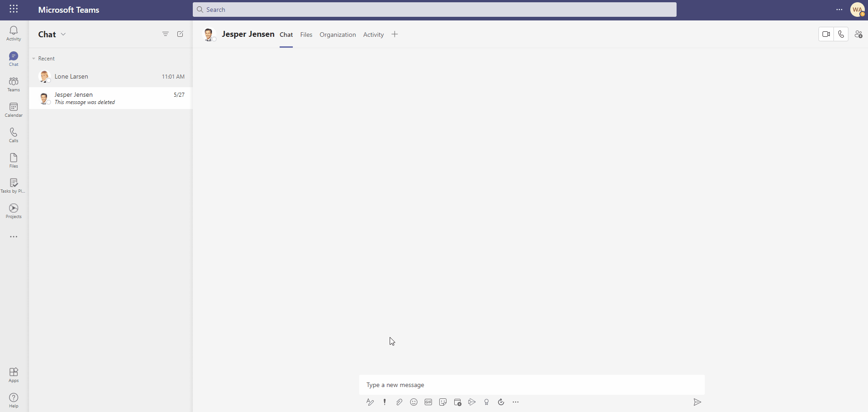Switch to the Files tab
This screenshot has height=412, width=868.
pyautogui.click(x=306, y=35)
